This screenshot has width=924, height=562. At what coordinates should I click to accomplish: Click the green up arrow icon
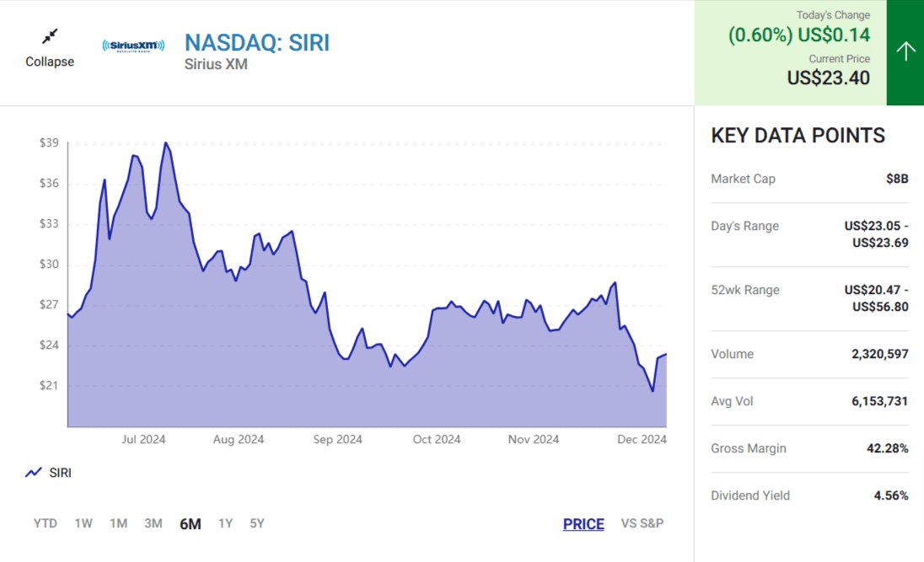pos(905,52)
